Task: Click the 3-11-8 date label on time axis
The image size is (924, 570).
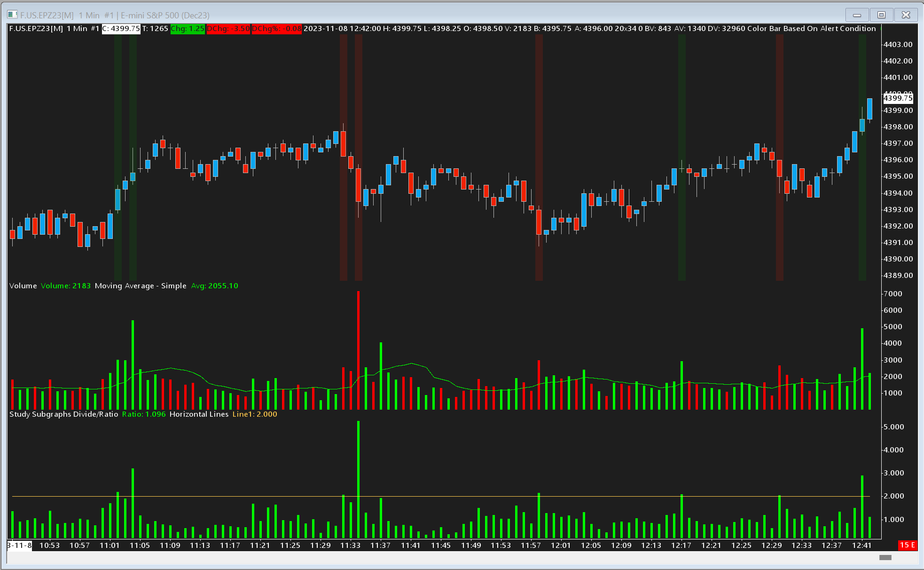Action: pyautogui.click(x=19, y=546)
